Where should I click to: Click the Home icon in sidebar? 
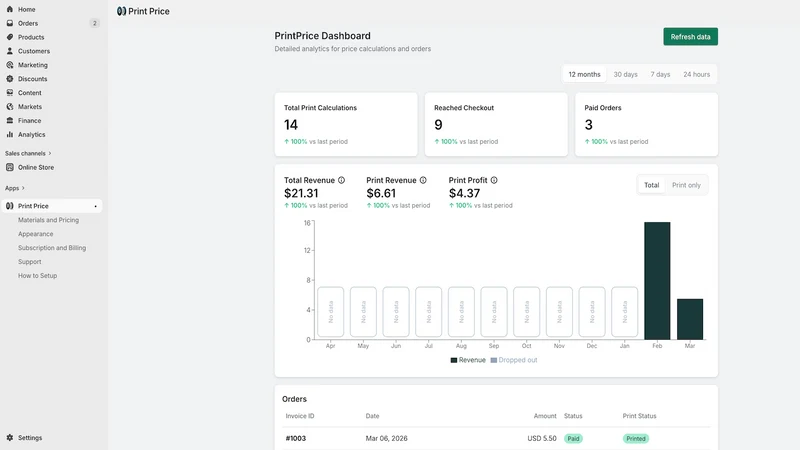10,9
